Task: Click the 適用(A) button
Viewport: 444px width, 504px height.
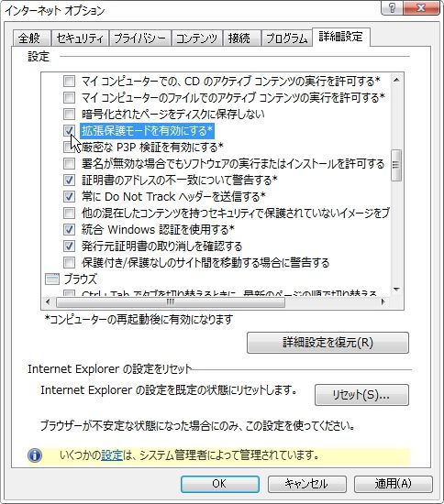Action: point(394,484)
